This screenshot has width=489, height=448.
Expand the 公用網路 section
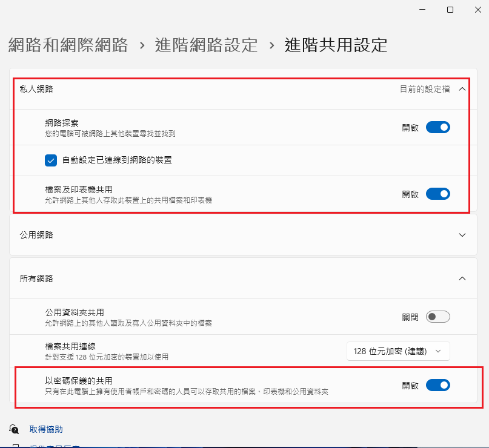tap(462, 235)
